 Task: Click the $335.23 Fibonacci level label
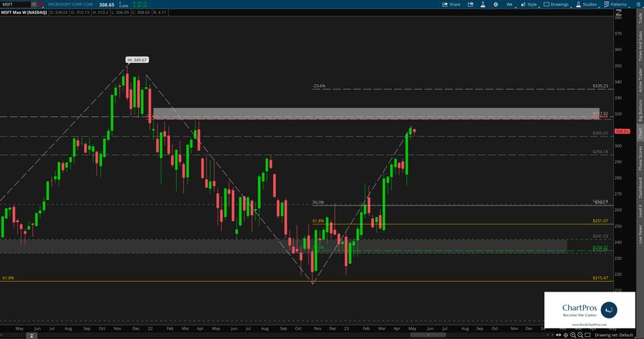click(x=600, y=86)
